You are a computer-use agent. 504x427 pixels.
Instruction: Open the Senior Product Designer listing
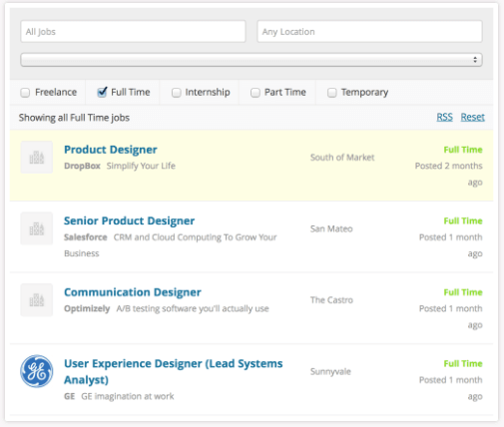pos(129,220)
